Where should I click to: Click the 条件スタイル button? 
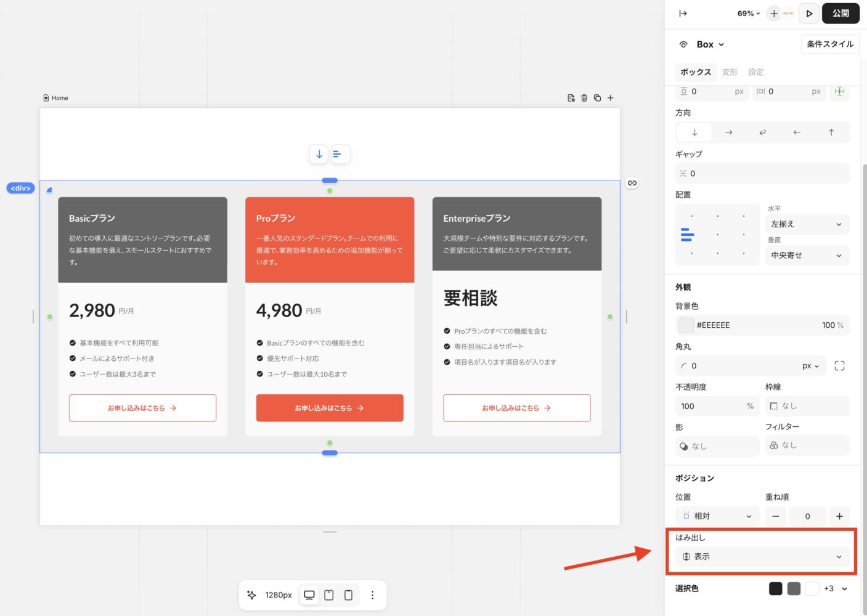[830, 44]
